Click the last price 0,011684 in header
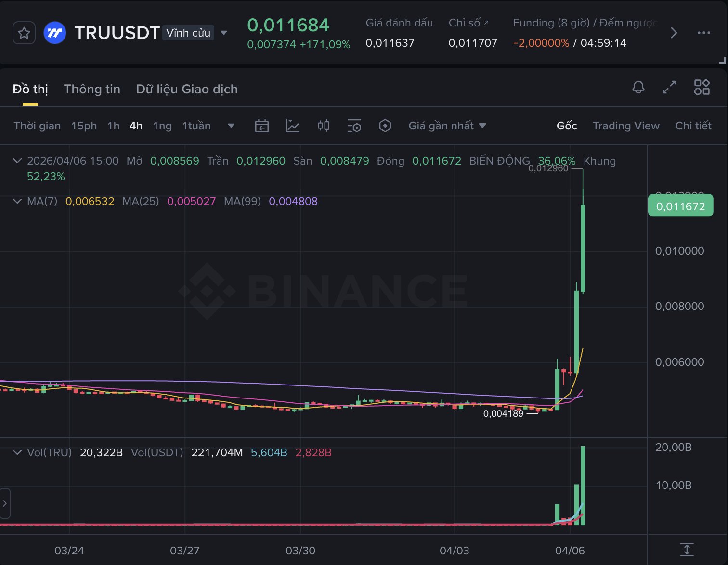Screen dimensions: 728x565 (288, 25)
